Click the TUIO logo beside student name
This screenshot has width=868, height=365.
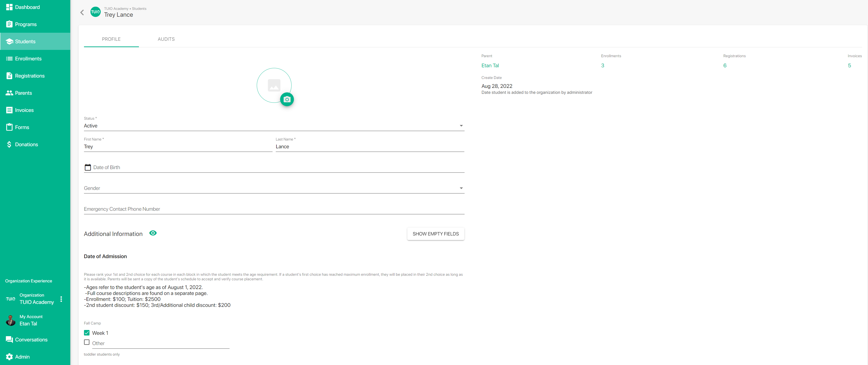pyautogui.click(x=95, y=12)
